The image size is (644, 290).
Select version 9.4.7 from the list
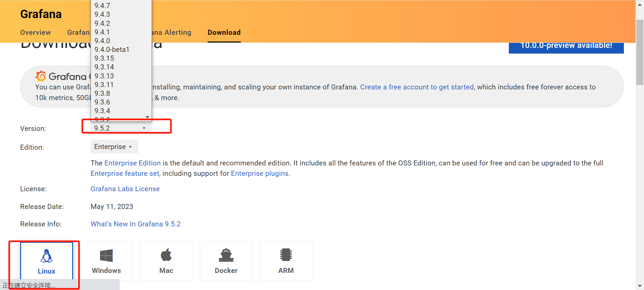102,6
